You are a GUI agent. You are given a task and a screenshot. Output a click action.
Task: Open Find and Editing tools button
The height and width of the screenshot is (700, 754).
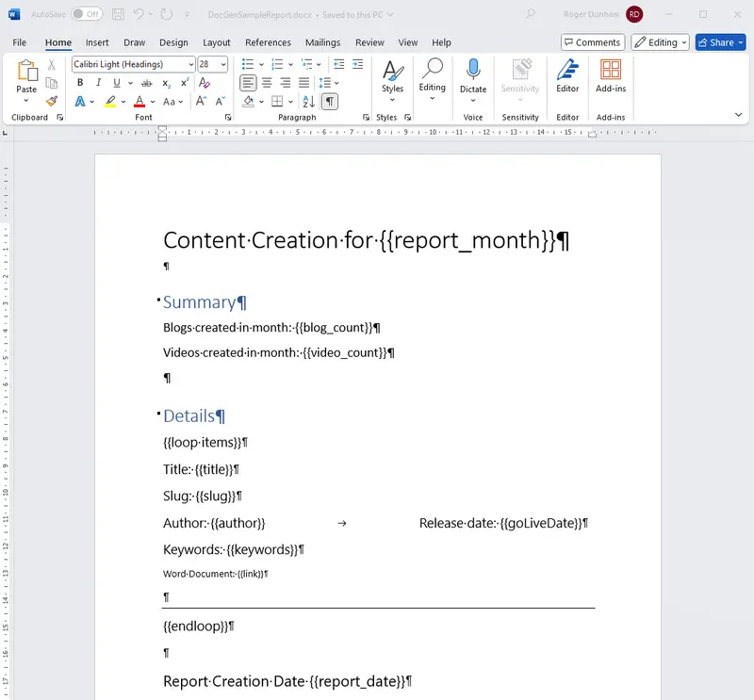tap(432, 79)
